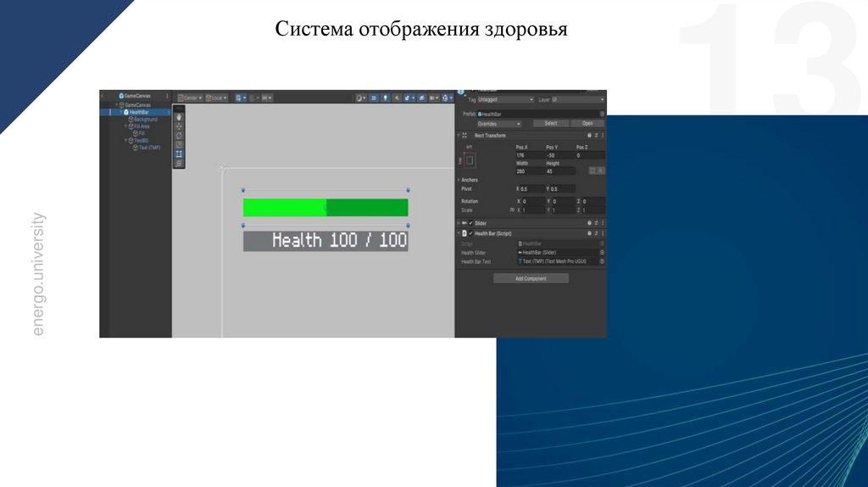Open hierarchy GameCanvas prefab options menu
Screen dimensions: 868x487
pos(167,96)
